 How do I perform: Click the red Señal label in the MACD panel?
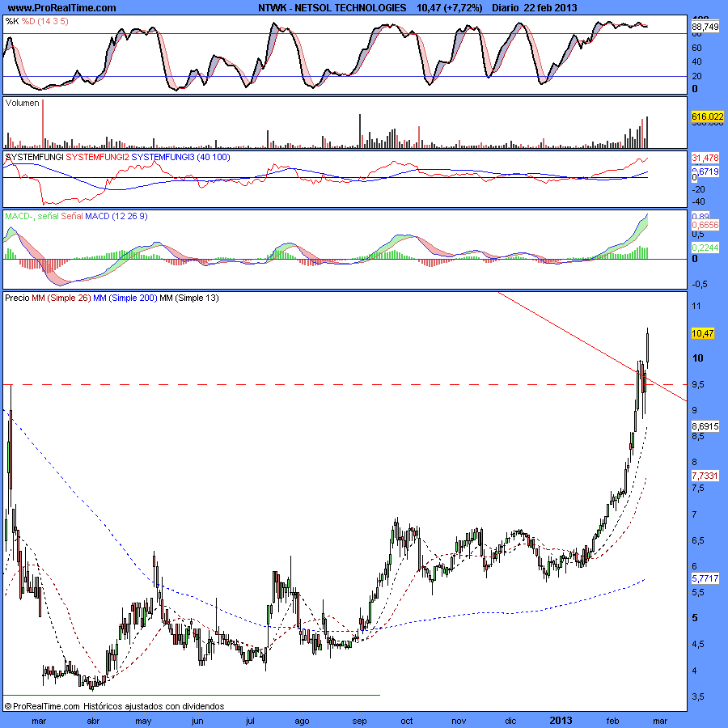click(x=72, y=216)
